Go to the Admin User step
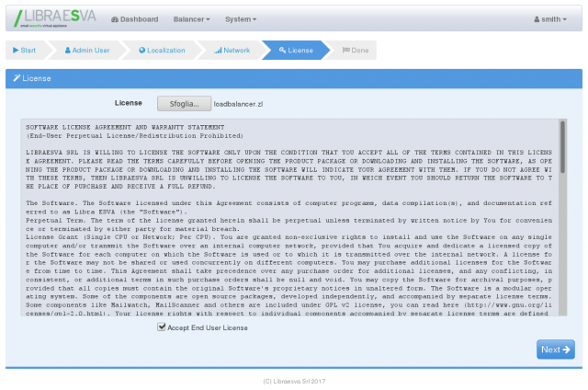This screenshot has height=390, width=588. tap(90, 51)
